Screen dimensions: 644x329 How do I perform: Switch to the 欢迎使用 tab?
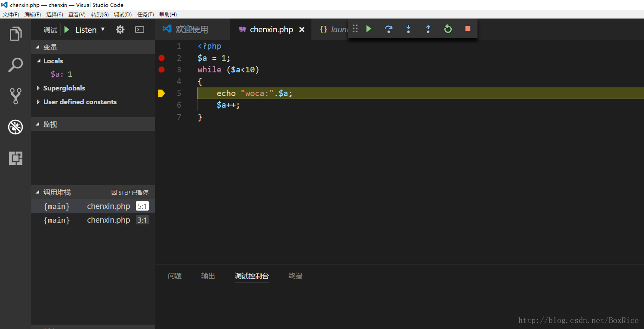click(x=193, y=30)
